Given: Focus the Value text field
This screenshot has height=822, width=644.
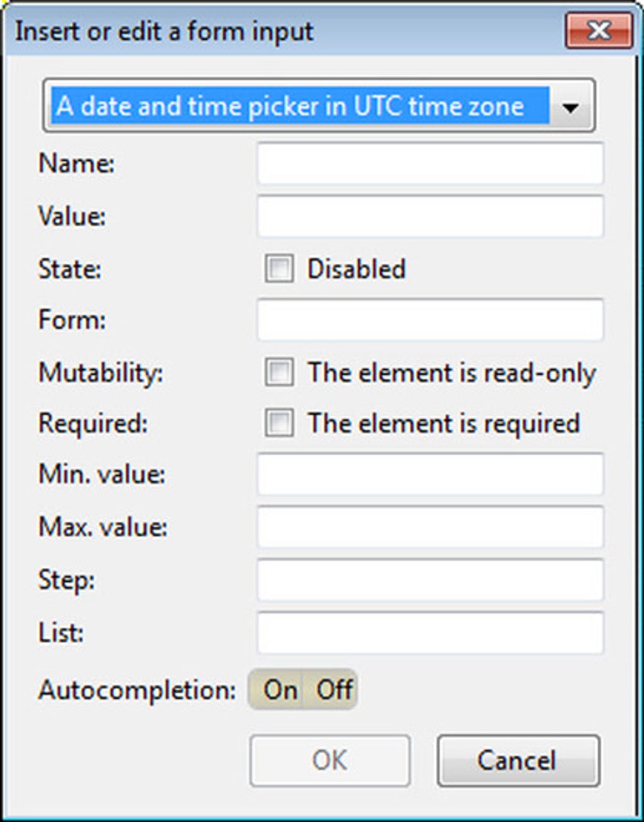Looking at the screenshot, I should [430, 217].
